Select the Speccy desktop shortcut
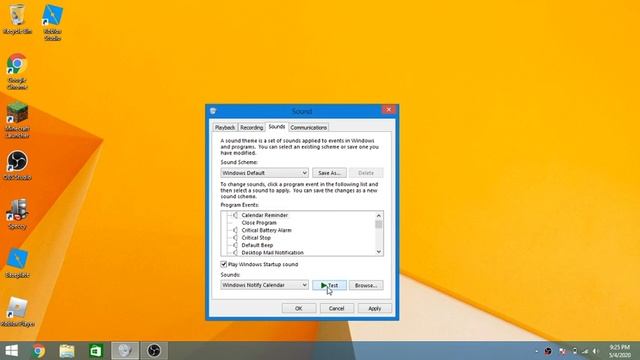The width and height of the screenshot is (640, 360). (x=17, y=214)
